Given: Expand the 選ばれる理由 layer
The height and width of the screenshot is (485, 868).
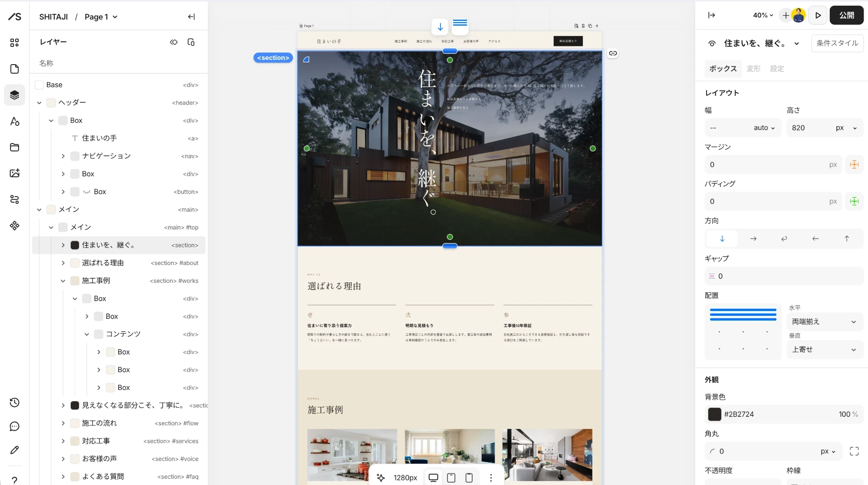Looking at the screenshot, I should click(63, 263).
